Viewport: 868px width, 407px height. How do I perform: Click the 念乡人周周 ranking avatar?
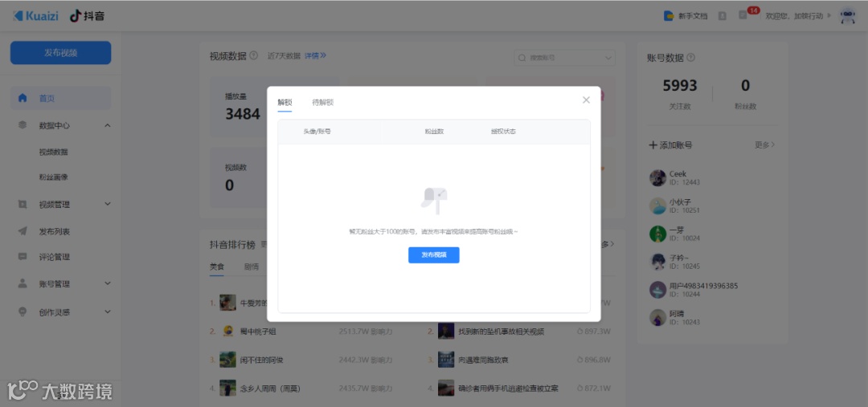(x=227, y=388)
